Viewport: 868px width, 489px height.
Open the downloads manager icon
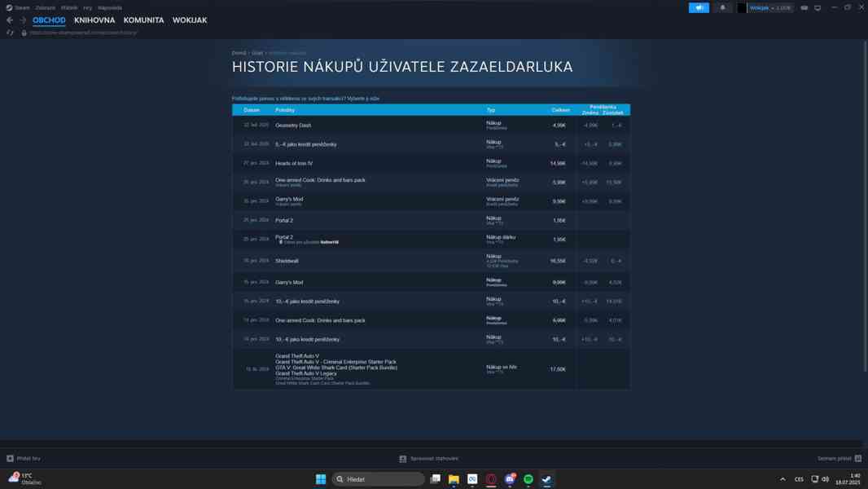click(403, 459)
